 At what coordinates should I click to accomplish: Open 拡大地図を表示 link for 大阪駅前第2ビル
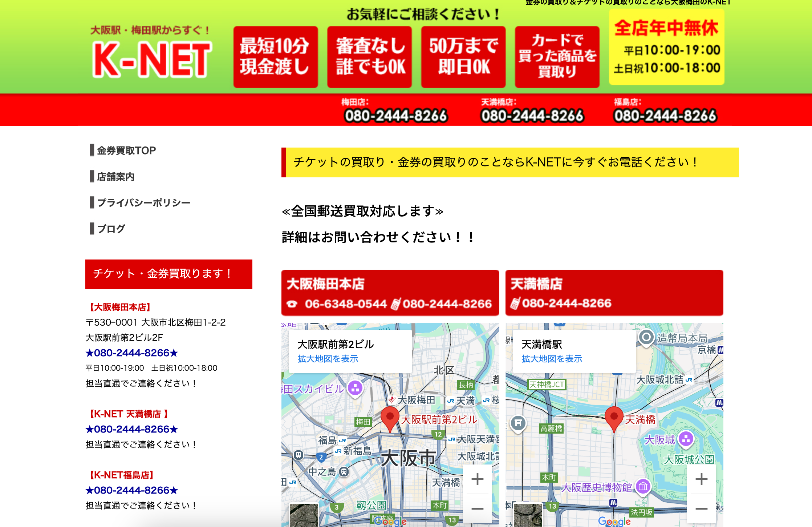pyautogui.click(x=328, y=359)
